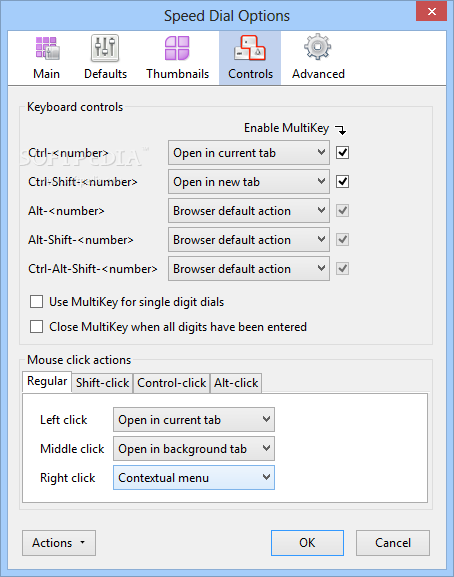454x577 pixels.
Task: Enable Use MultiKey for single digit dials
Action: pyautogui.click(x=36, y=302)
